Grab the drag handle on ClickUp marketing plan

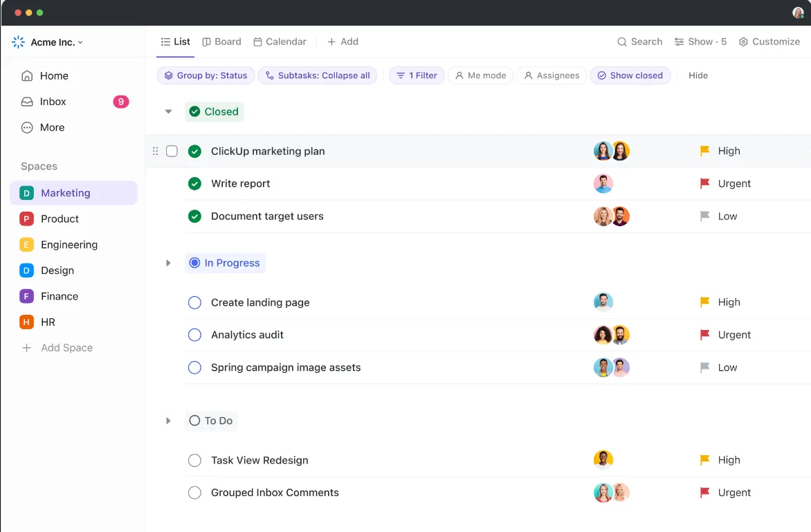click(x=155, y=151)
